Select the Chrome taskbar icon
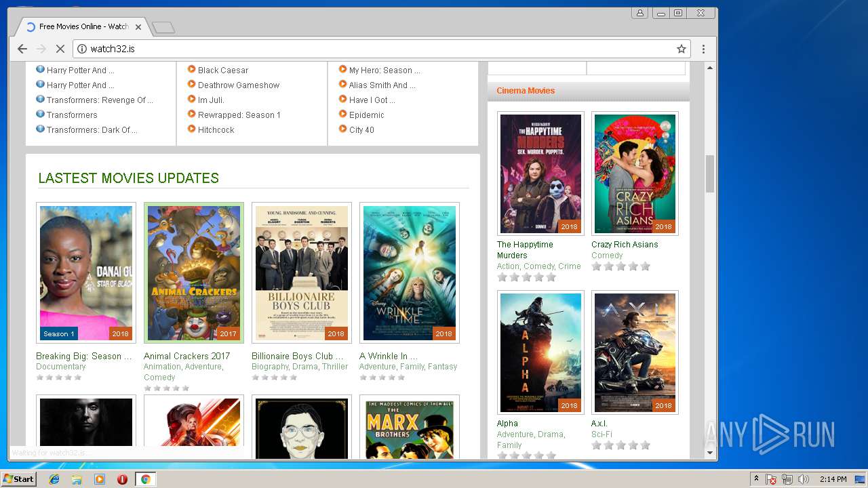Viewport: 868px width, 488px height. [145, 479]
